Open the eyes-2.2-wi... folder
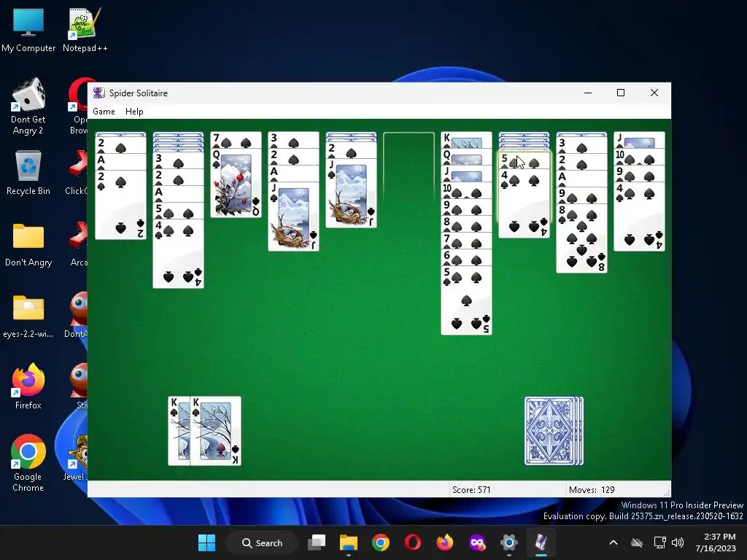 28,316
